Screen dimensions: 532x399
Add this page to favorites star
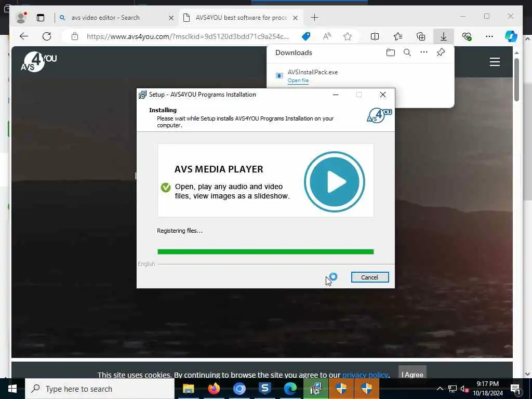[x=348, y=36]
